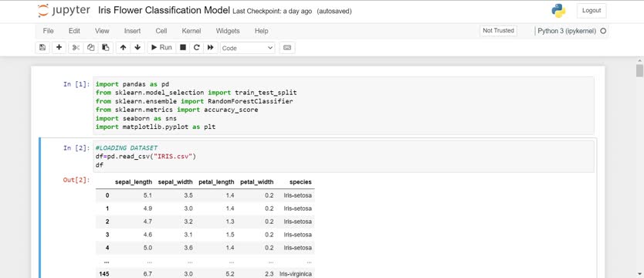Click the Logout button
Screen dimensions: 644x278
[x=591, y=11]
